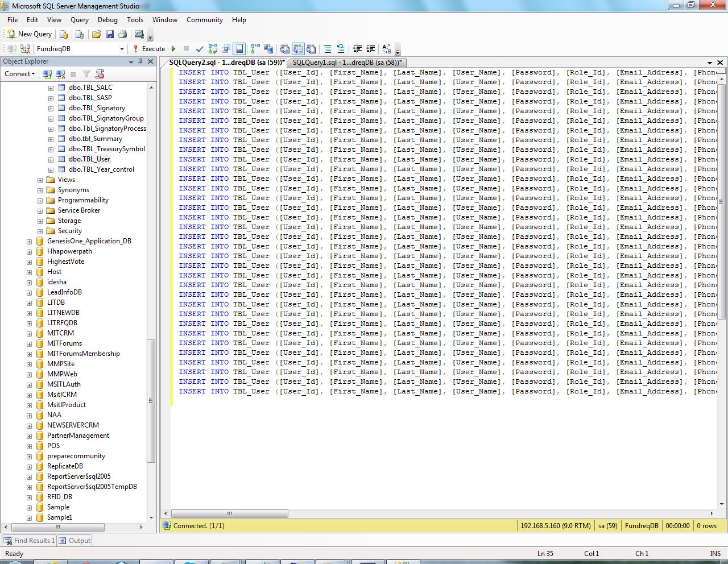Click the query editor horizontal scrollbar thumb
The image size is (728, 564).
(230, 513)
